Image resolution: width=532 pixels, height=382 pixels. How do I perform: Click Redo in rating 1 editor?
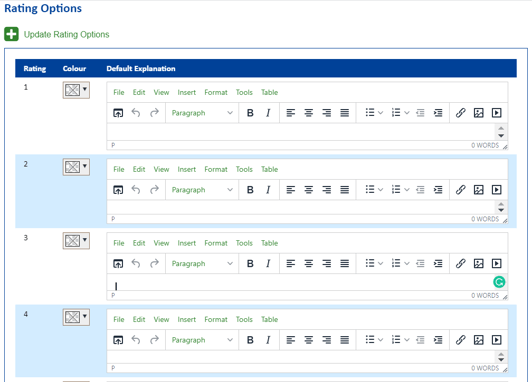(154, 113)
